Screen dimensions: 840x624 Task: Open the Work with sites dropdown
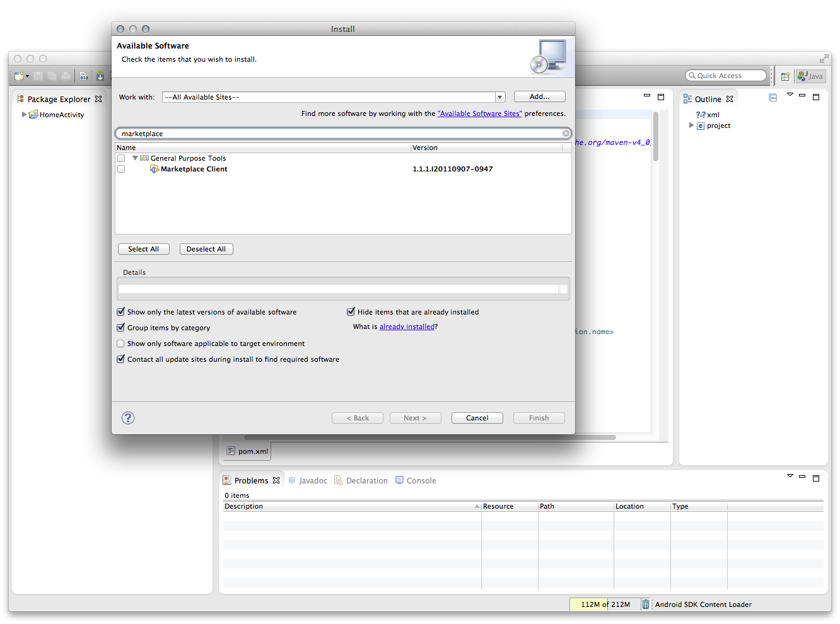point(500,97)
